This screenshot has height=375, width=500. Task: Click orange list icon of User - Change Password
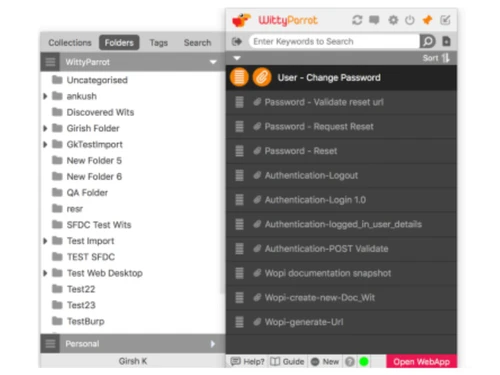tap(239, 77)
